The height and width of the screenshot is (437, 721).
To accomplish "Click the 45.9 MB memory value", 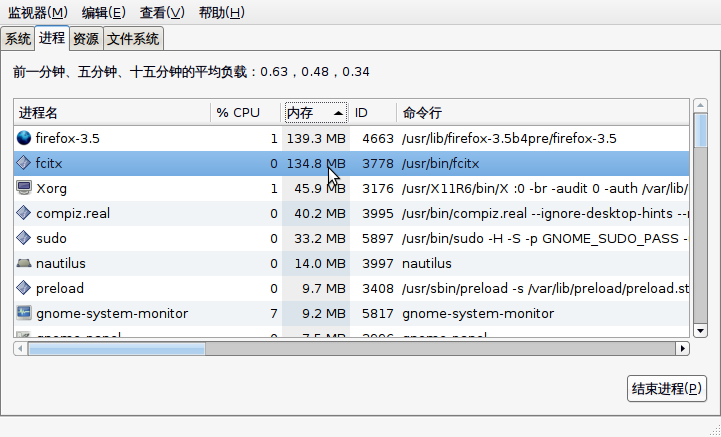I will pos(320,189).
